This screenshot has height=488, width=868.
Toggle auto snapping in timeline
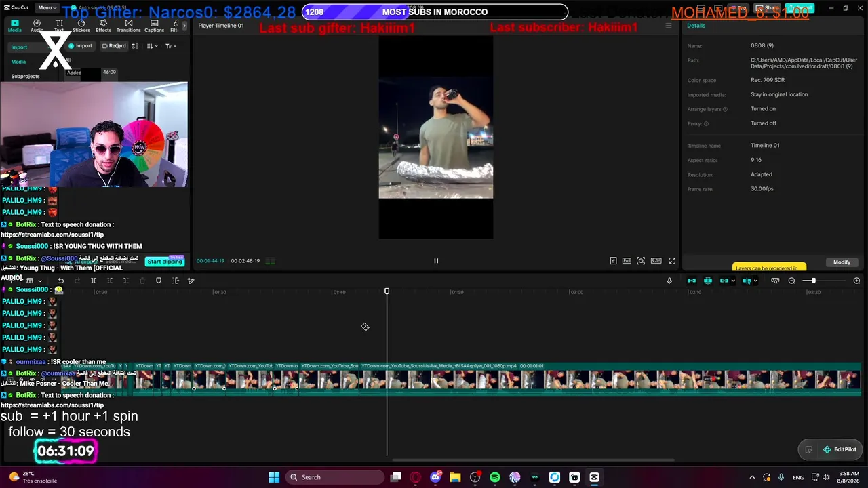(x=708, y=281)
